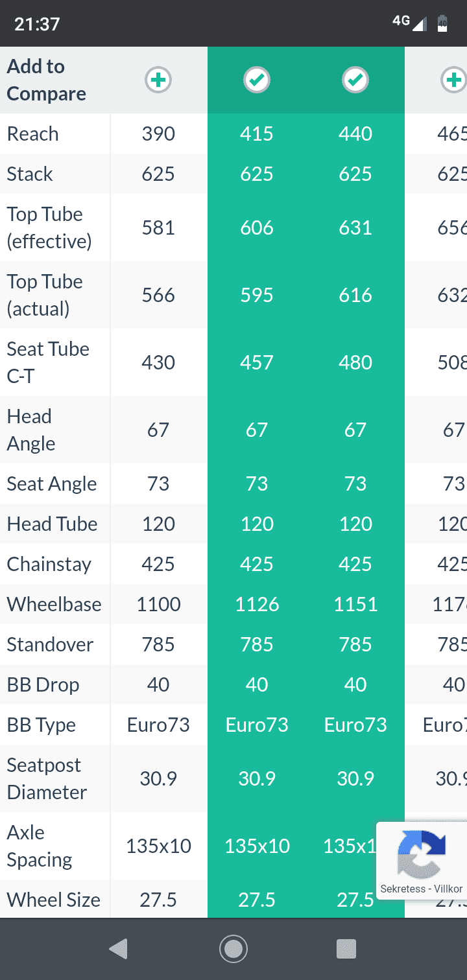Uncheck the 415 reach size column
The width and height of the screenshot is (467, 980).
point(257,80)
